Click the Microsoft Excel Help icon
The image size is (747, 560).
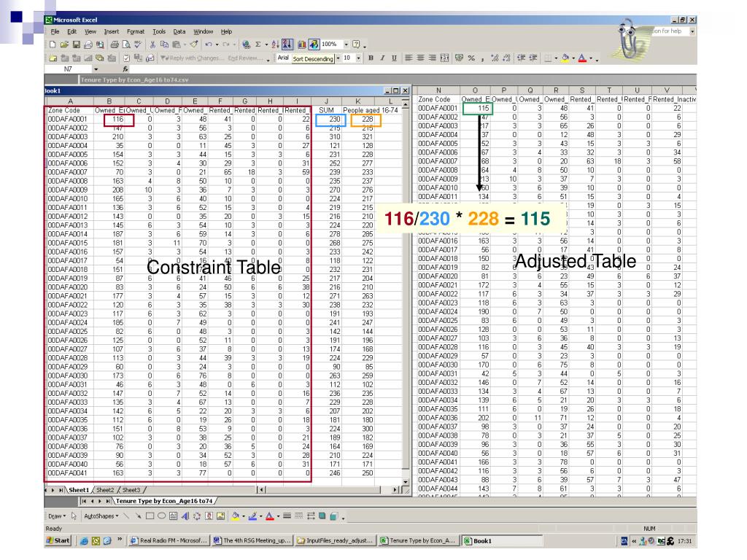356,44
